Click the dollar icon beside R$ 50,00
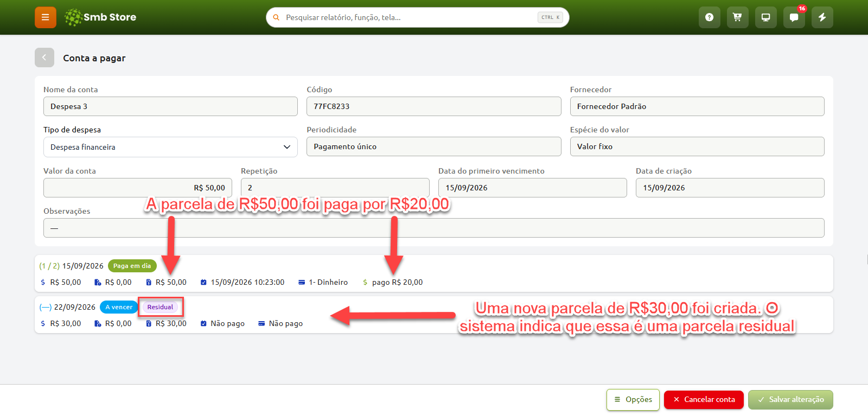The width and height of the screenshot is (868, 415). pos(43,282)
